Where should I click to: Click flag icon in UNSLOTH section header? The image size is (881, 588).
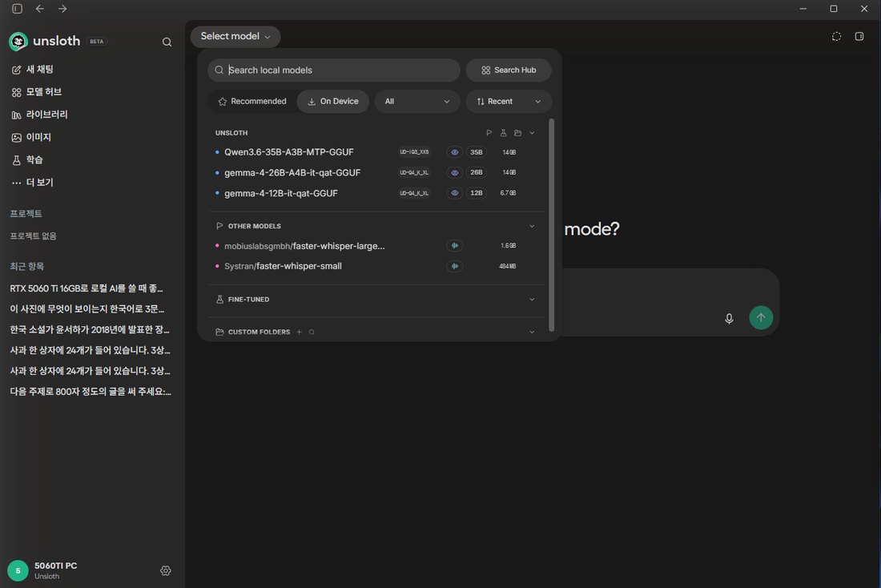click(x=489, y=133)
